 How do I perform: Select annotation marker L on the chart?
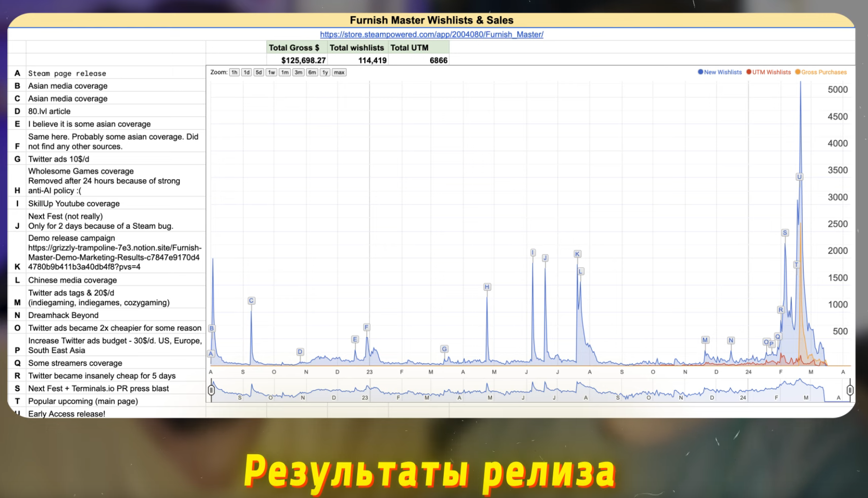coord(581,271)
